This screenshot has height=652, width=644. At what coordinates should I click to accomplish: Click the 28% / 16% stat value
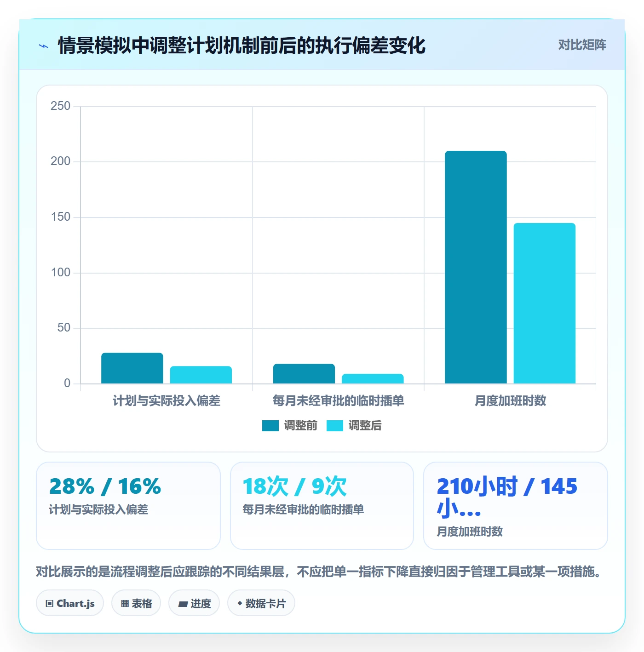pos(105,486)
